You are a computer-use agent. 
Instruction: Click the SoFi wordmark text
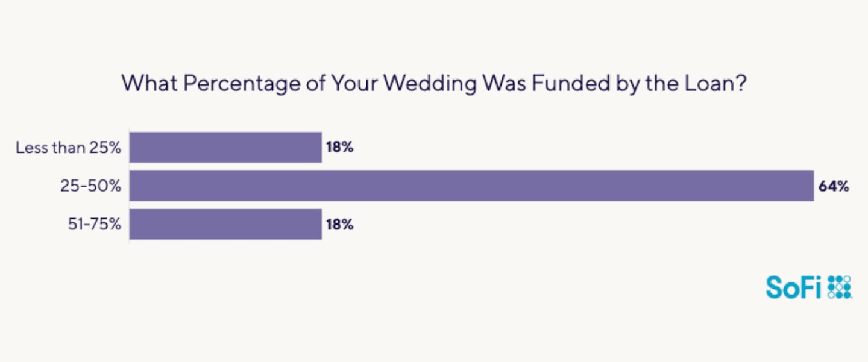(794, 287)
